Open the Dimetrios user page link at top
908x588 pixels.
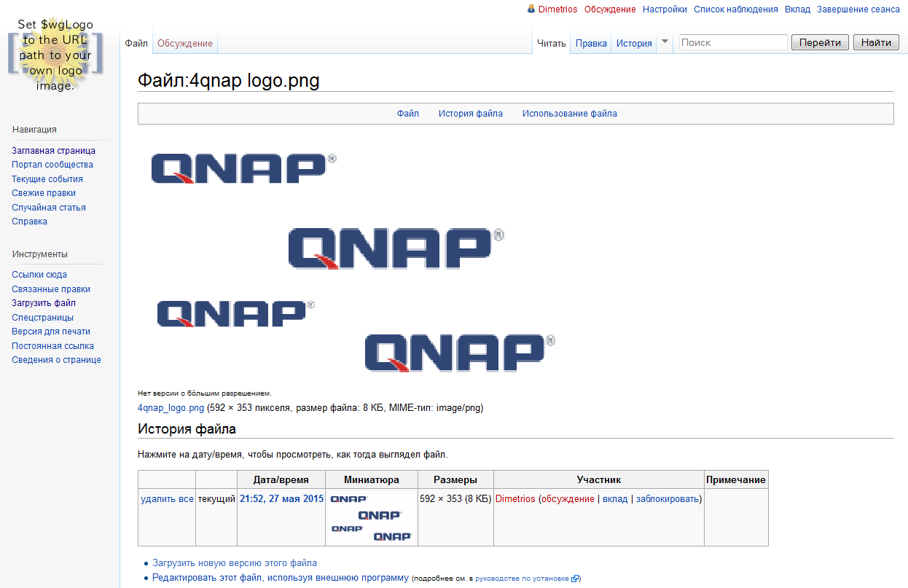tap(557, 9)
